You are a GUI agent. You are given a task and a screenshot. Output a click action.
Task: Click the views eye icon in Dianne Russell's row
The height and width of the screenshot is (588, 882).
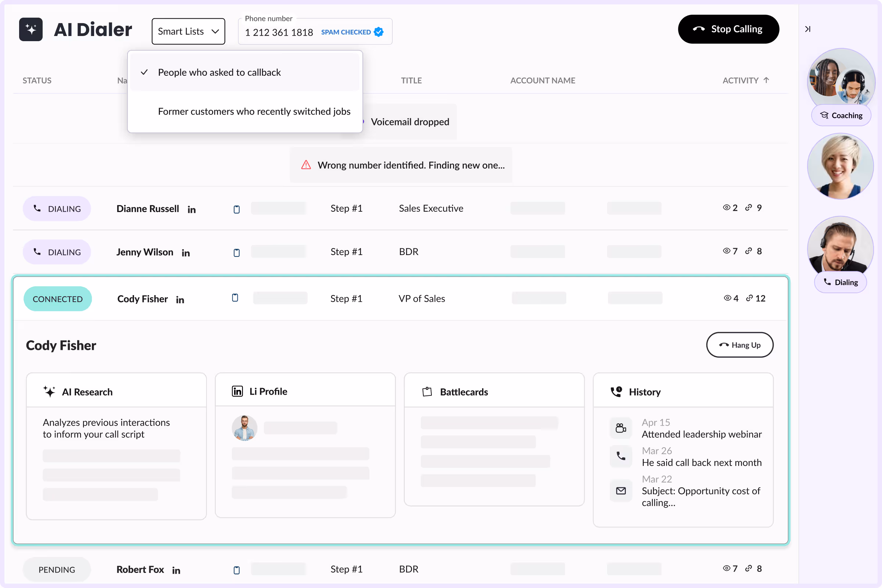pyautogui.click(x=727, y=208)
